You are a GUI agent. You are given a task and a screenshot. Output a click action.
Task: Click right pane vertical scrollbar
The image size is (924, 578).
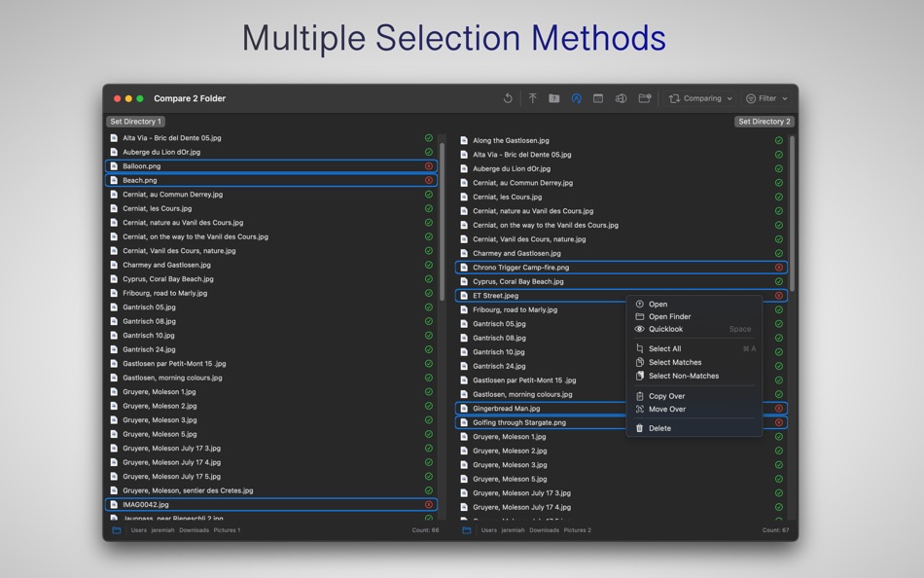[x=792, y=213]
